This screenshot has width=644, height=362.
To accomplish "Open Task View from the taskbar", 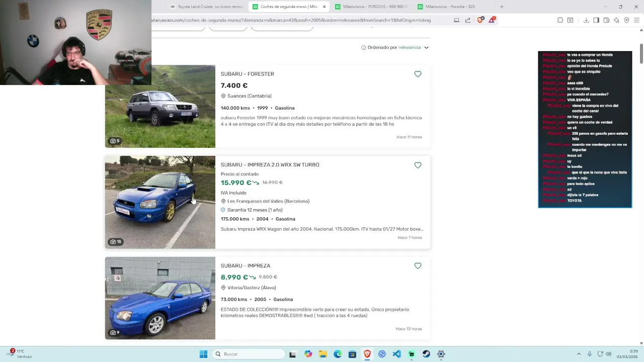I will pos(292,354).
